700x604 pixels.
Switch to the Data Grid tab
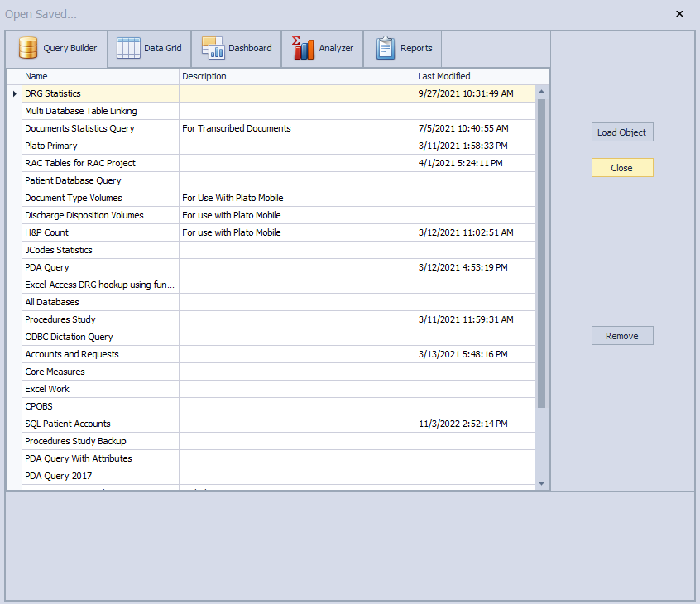coord(149,49)
